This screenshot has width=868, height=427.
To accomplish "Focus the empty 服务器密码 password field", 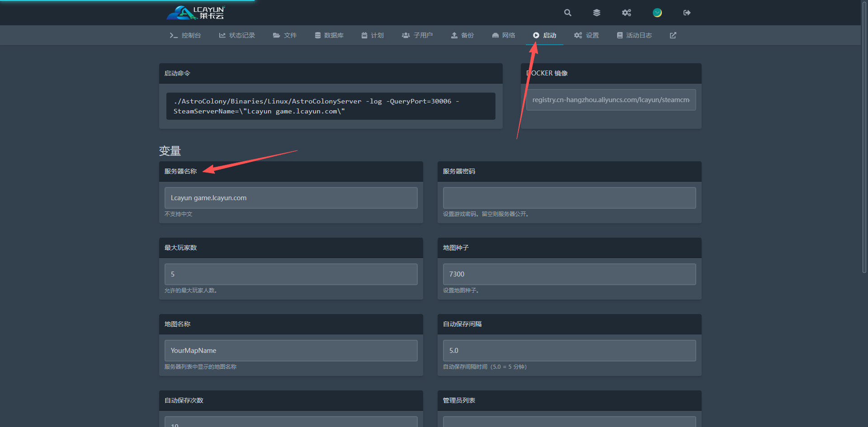I will tap(569, 198).
